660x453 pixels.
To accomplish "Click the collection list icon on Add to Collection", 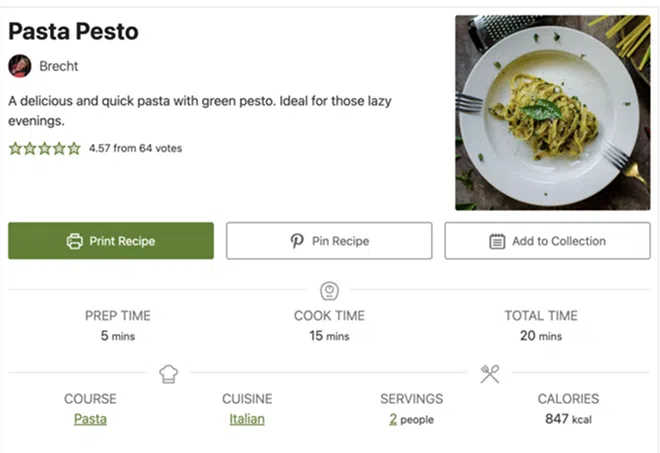I will click(x=497, y=241).
